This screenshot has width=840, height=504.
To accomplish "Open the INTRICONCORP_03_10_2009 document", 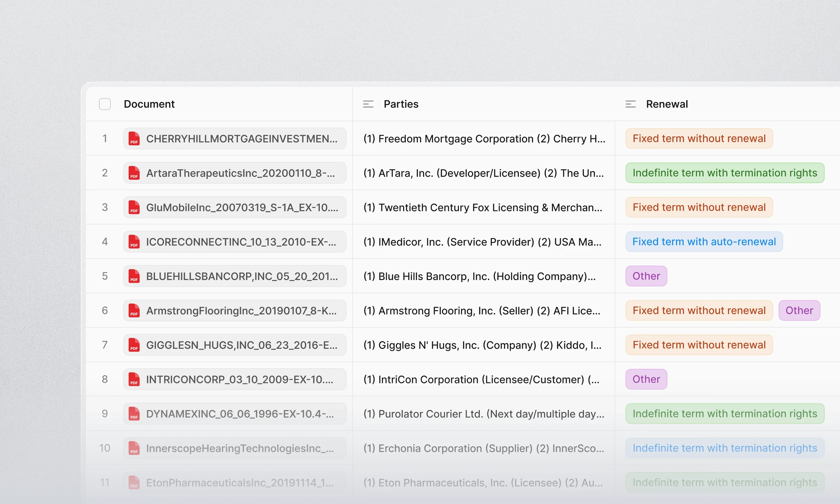I will point(239,380).
